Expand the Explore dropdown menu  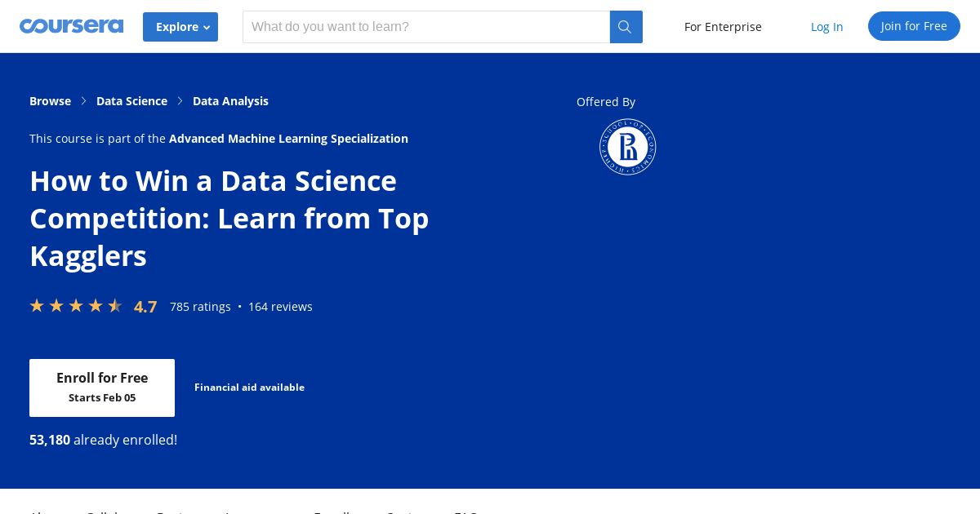coord(180,27)
